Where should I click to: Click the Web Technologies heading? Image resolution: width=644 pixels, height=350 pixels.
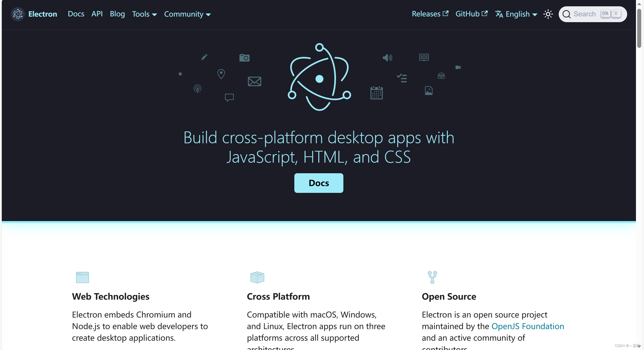pyautogui.click(x=111, y=297)
